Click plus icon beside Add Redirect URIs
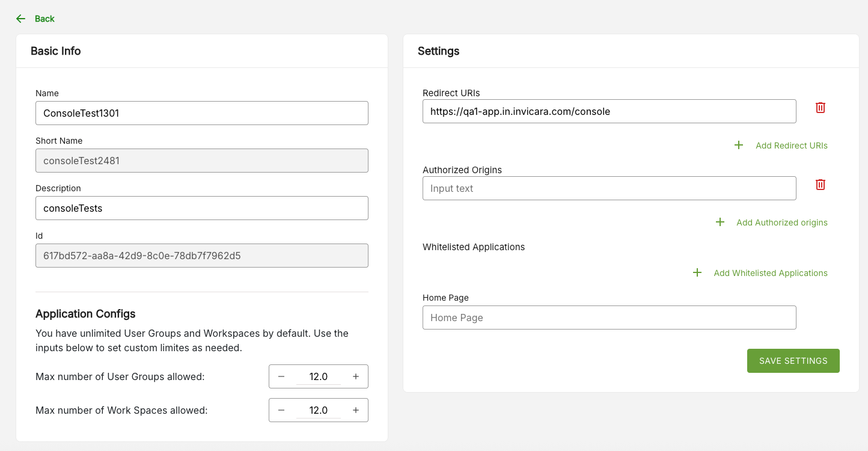Image resolution: width=868 pixels, height=451 pixels. [739, 146]
